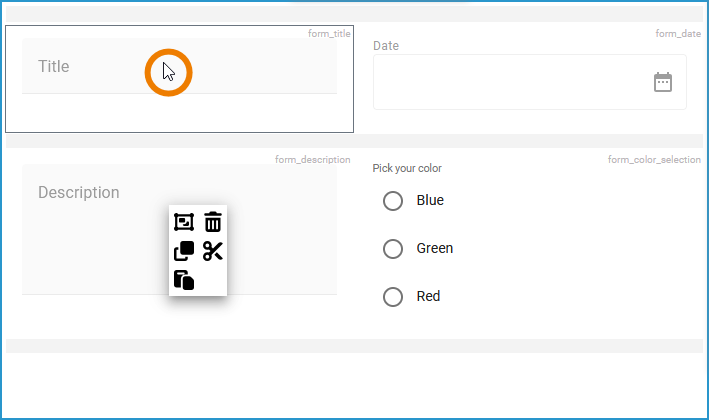Delete the widget using the trash icon

tap(213, 222)
